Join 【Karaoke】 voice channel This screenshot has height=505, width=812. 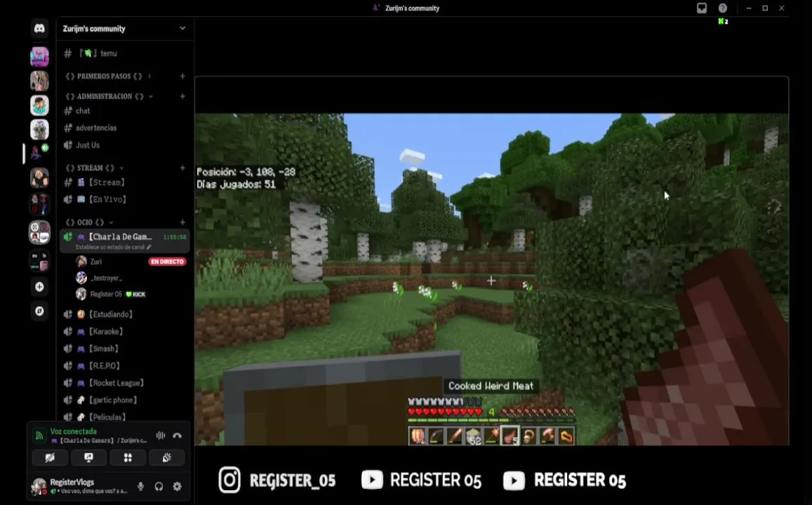tap(124, 331)
